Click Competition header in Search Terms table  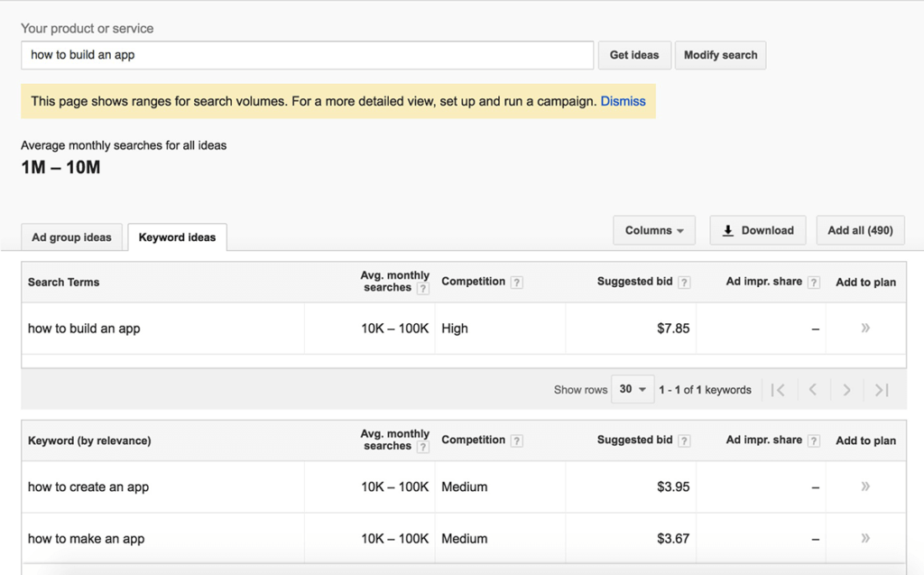coord(473,282)
